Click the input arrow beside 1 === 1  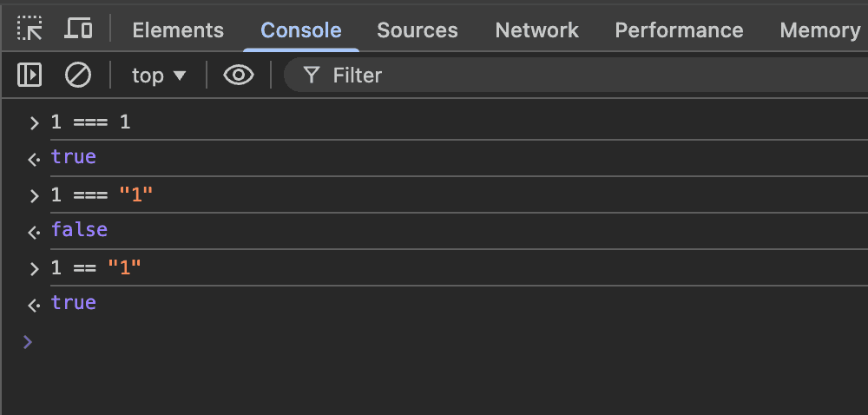(x=34, y=122)
